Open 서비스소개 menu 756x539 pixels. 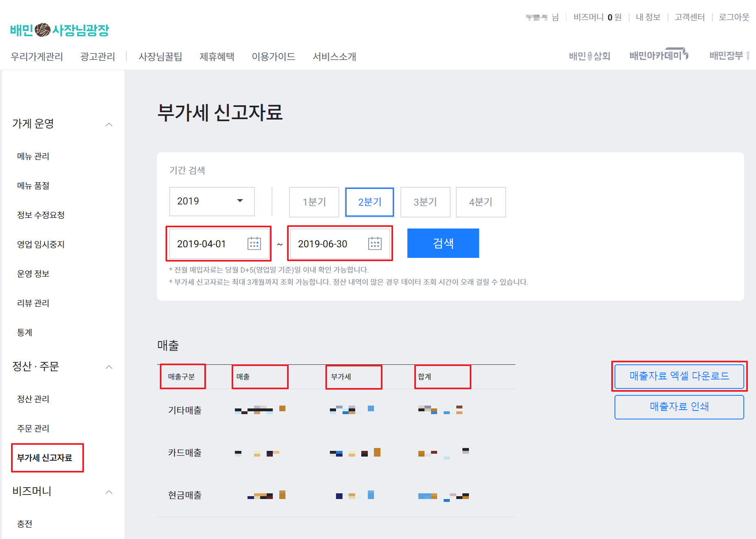(334, 57)
